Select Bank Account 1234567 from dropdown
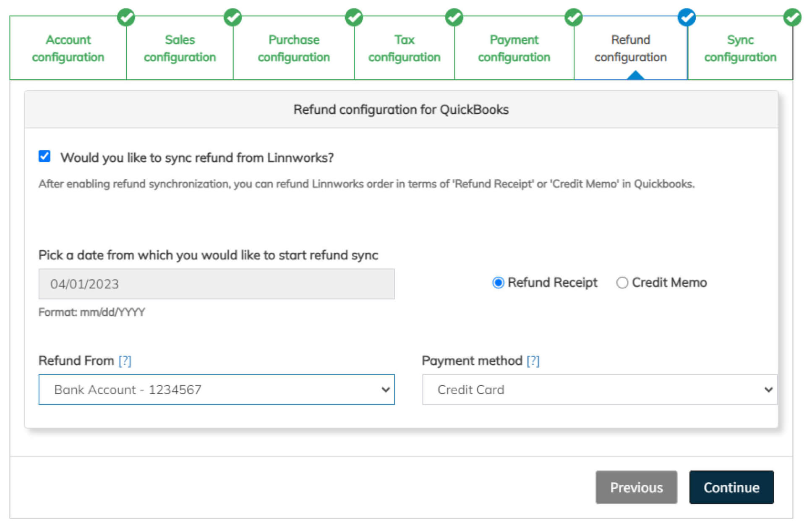 click(217, 390)
